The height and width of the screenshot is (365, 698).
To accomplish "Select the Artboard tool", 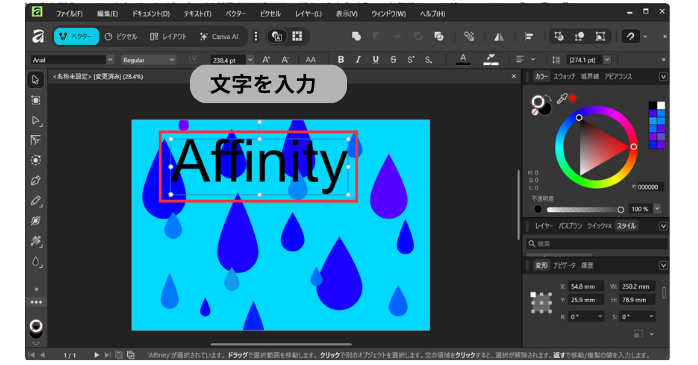I will (36, 100).
